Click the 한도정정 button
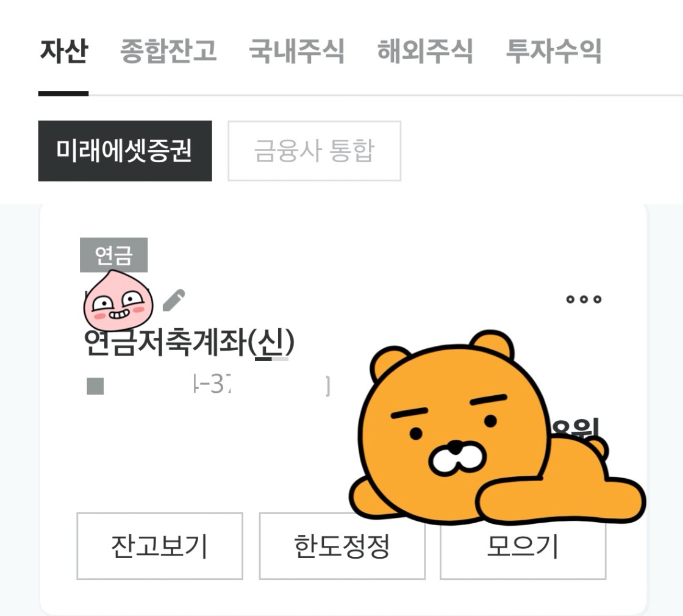The image size is (683, 616). point(342,546)
